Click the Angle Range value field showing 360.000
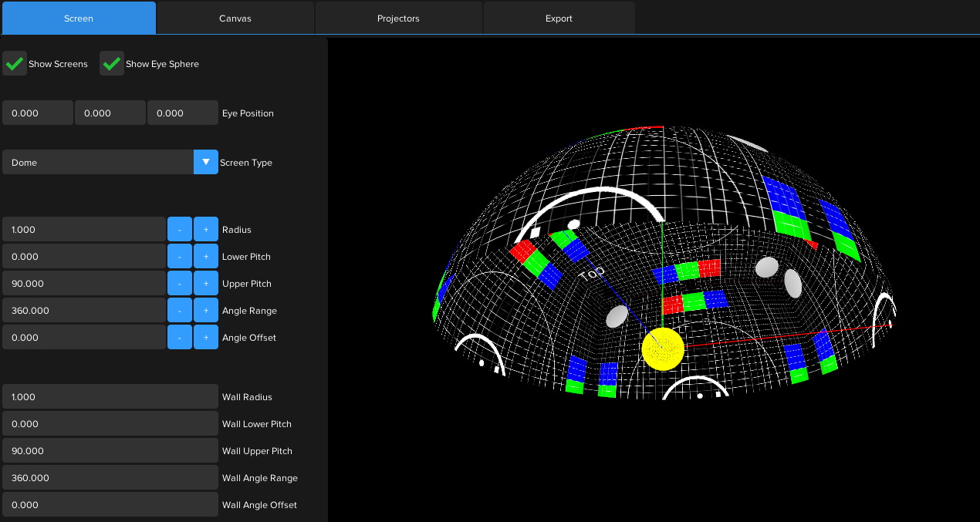Viewport: 980px width, 522px height. click(x=84, y=309)
